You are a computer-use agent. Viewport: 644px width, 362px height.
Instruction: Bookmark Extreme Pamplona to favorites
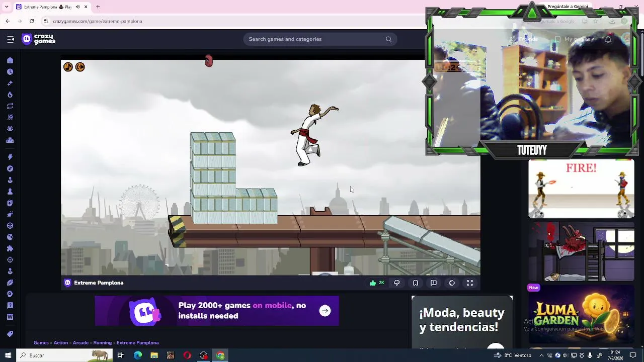(x=416, y=283)
